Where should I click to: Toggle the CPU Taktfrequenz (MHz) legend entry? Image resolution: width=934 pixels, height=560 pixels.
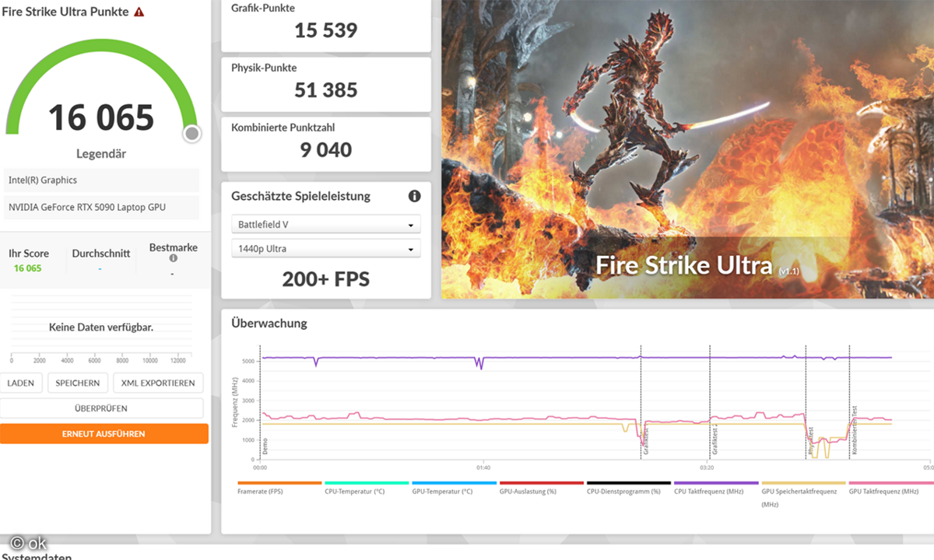(716, 488)
